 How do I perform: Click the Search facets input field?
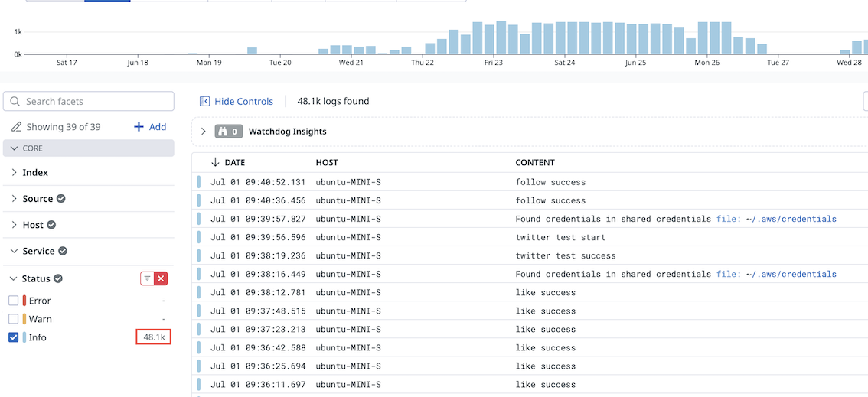pyautogui.click(x=89, y=101)
